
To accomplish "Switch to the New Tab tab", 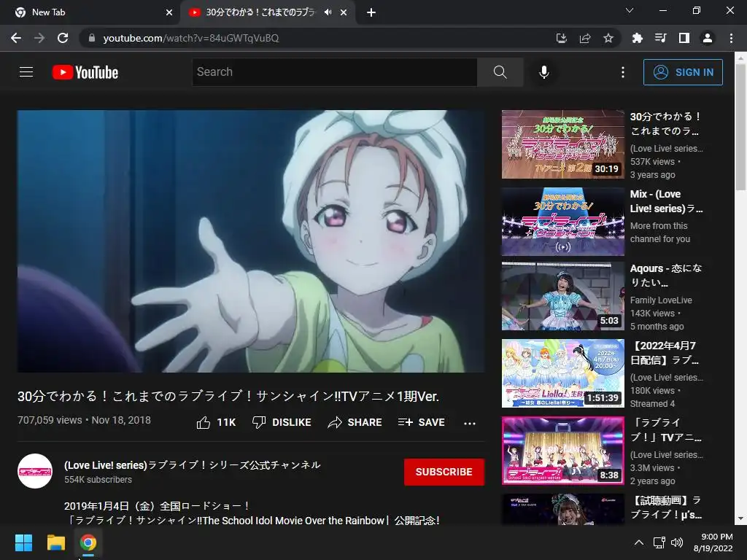I will pyautogui.click(x=90, y=12).
